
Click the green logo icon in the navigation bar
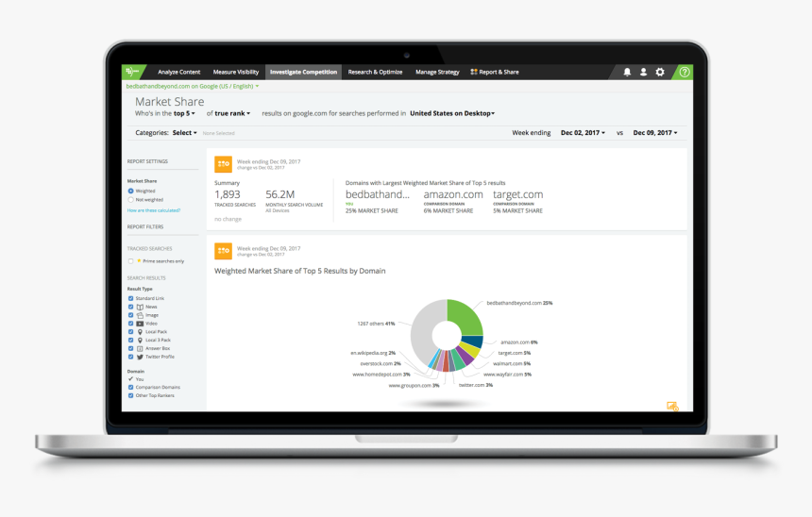pyautogui.click(x=132, y=72)
